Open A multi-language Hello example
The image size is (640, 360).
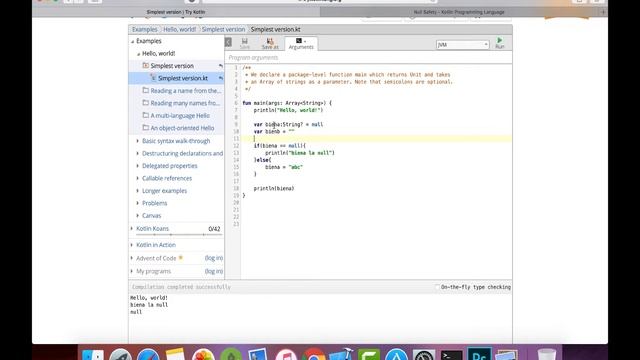point(180,116)
